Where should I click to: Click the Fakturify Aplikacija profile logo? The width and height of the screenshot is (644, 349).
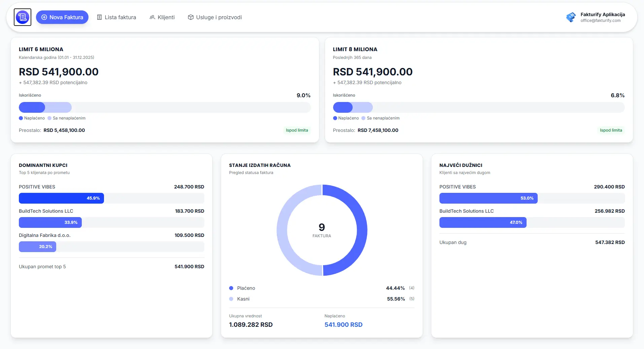pyautogui.click(x=571, y=17)
